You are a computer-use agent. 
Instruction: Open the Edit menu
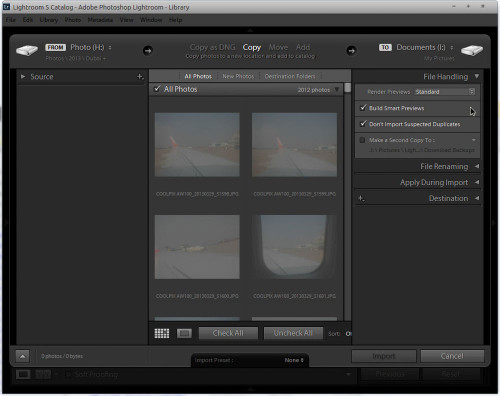tap(28, 20)
